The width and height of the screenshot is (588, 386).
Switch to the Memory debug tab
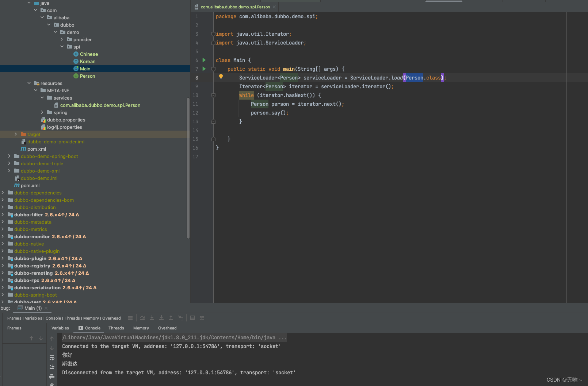click(141, 328)
